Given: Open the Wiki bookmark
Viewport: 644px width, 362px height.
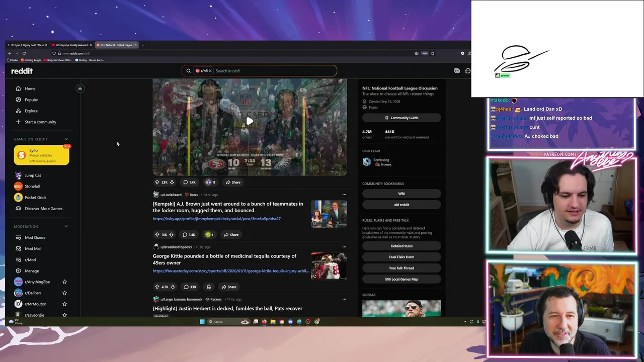Looking at the screenshot, I should [x=401, y=194].
